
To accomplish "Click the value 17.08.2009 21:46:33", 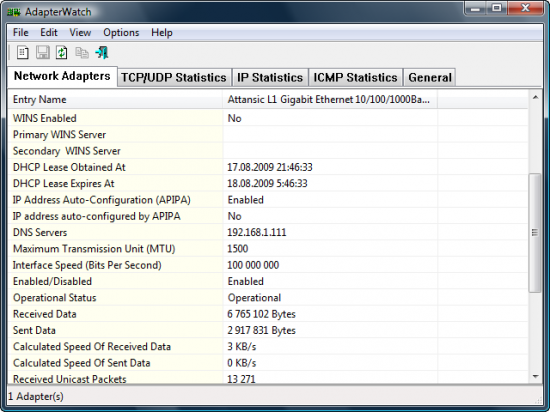I will [x=270, y=167].
